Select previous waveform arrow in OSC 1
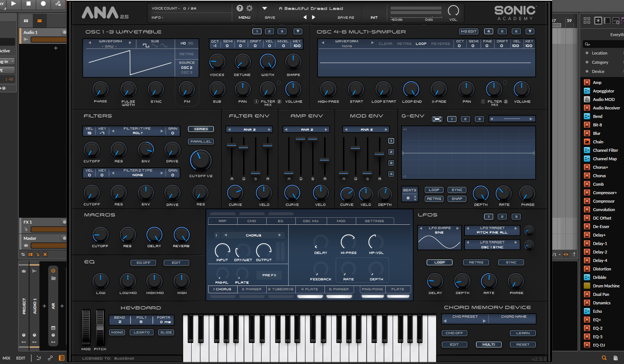624x364 pixels. coord(90,43)
